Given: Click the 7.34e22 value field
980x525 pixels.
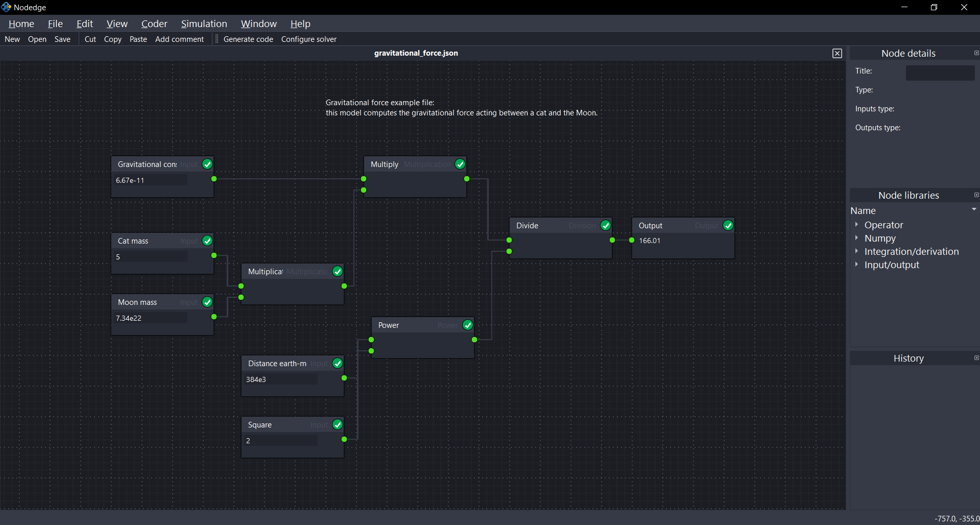Looking at the screenshot, I should 151,318.
